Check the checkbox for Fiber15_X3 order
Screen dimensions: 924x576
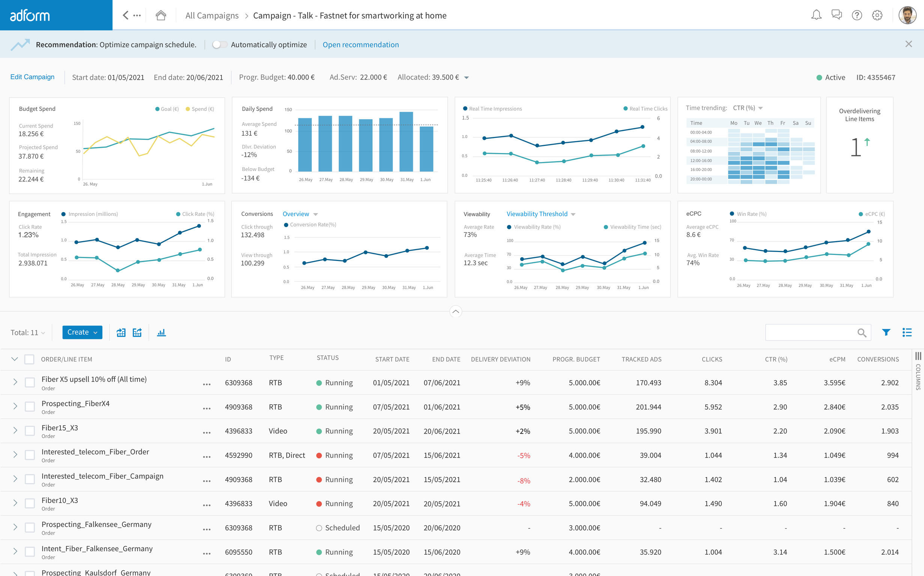(x=29, y=430)
